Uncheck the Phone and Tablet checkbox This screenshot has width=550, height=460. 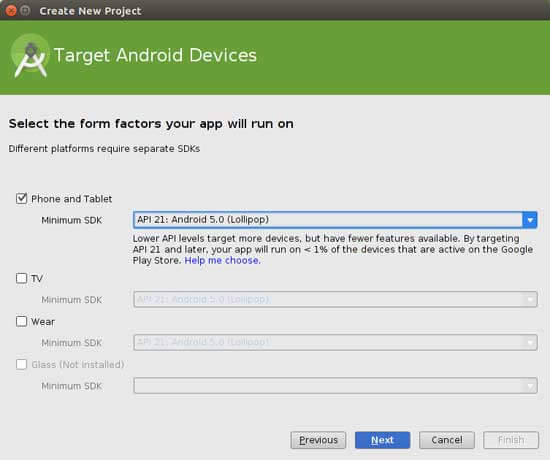21,199
